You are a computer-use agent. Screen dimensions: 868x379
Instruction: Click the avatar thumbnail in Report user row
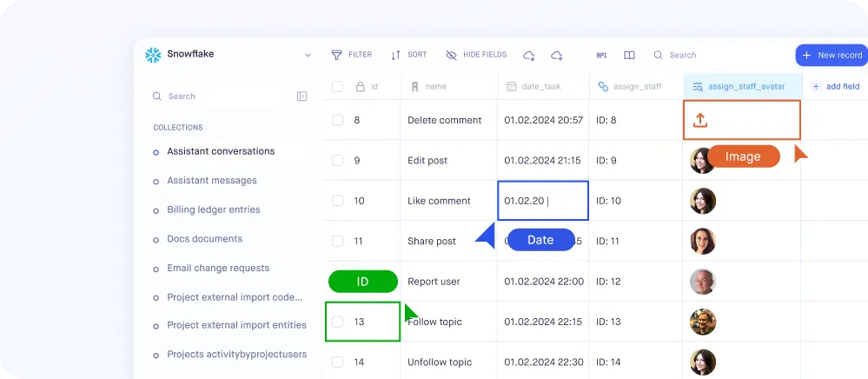(703, 282)
